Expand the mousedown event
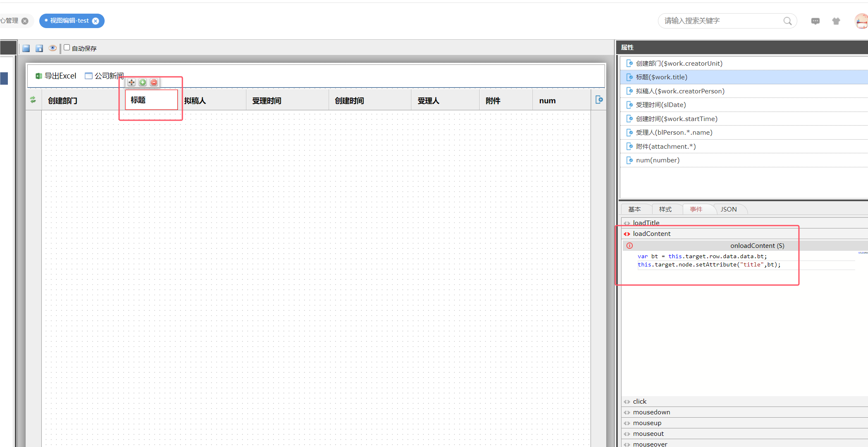The image size is (868, 447). pyautogui.click(x=651, y=412)
